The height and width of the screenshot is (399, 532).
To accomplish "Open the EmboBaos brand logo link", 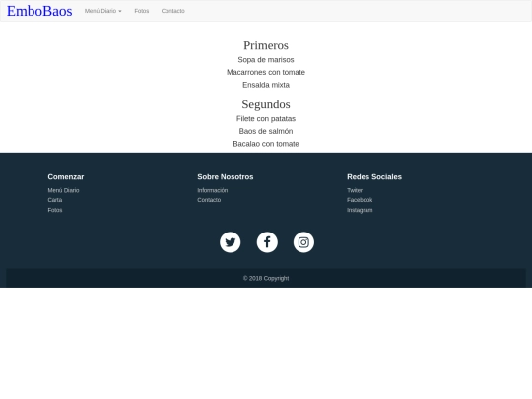I will (39, 11).
